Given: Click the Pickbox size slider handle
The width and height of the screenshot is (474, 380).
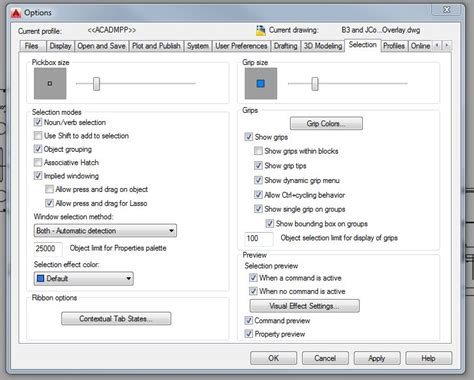Looking at the screenshot, I should tap(96, 84).
